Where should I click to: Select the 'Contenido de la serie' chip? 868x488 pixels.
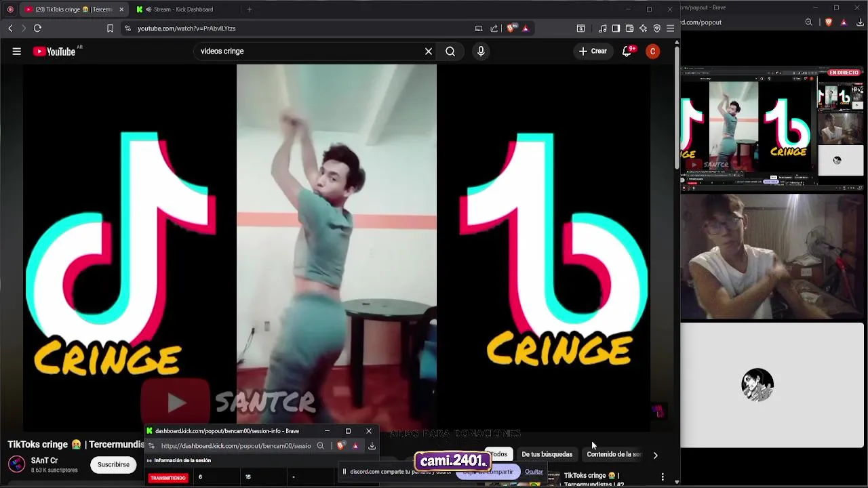(x=614, y=454)
